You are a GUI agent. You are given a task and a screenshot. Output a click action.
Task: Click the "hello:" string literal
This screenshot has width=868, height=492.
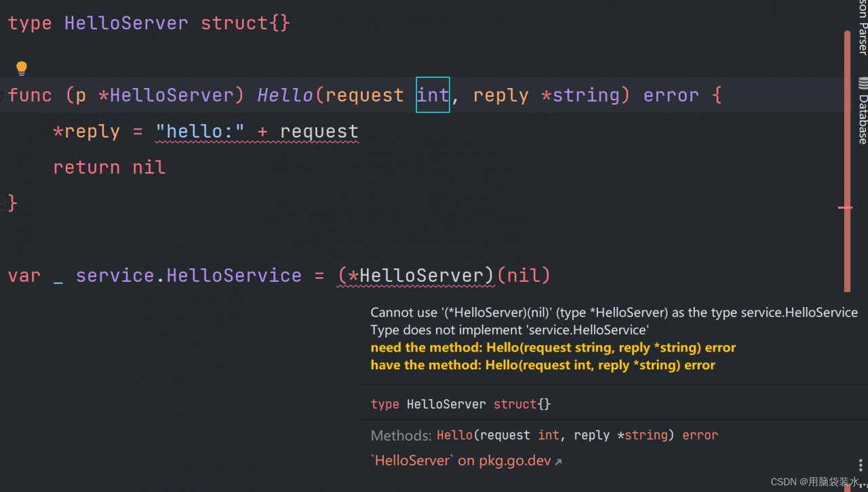click(200, 131)
